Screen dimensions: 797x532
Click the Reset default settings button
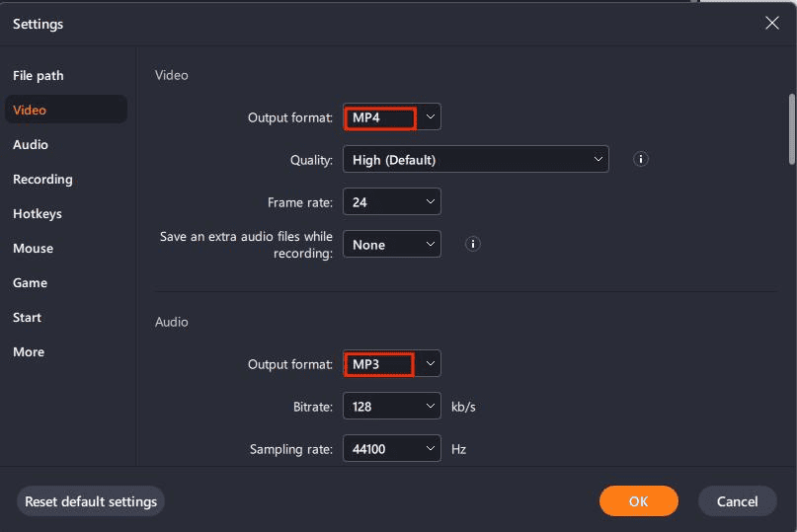91,501
